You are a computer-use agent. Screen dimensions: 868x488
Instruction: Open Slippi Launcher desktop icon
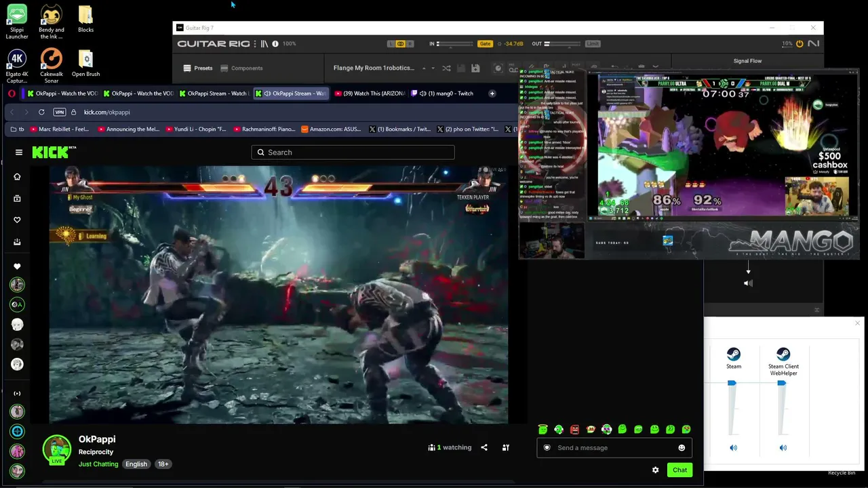(x=17, y=22)
